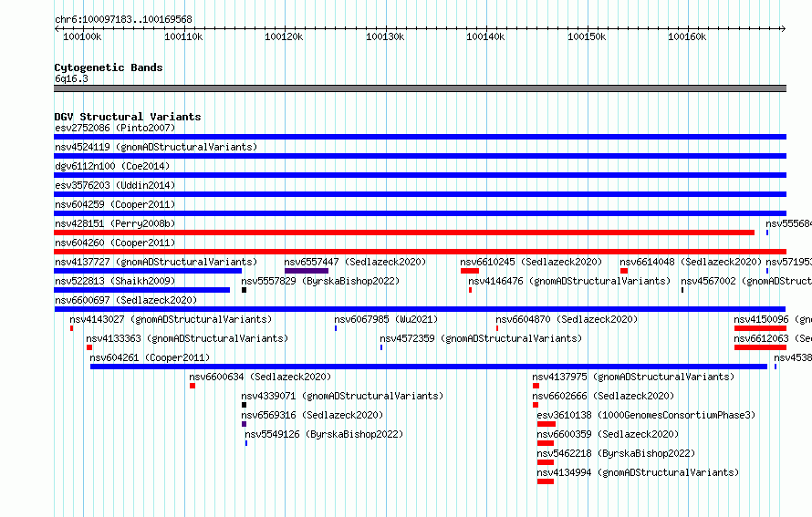Viewport: 812px width, 517px height.
Task: Open nsv4150096 variant label
Action: pos(773,319)
